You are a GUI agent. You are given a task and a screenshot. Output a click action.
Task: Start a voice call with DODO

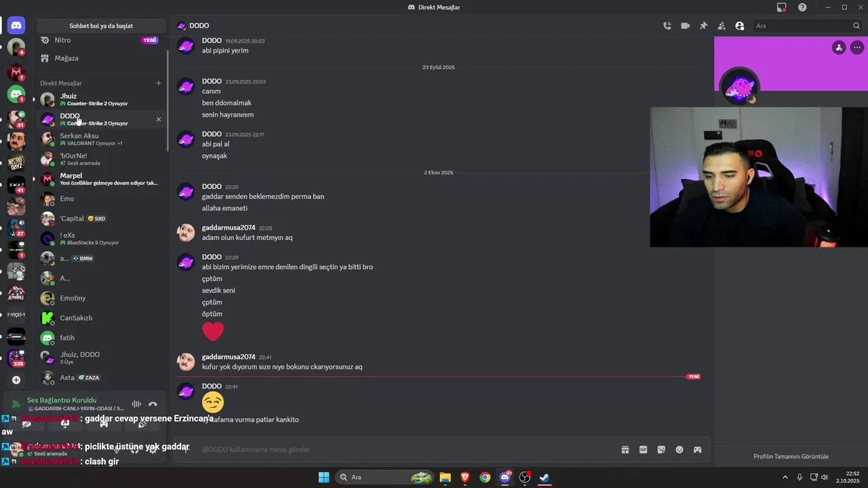[667, 26]
